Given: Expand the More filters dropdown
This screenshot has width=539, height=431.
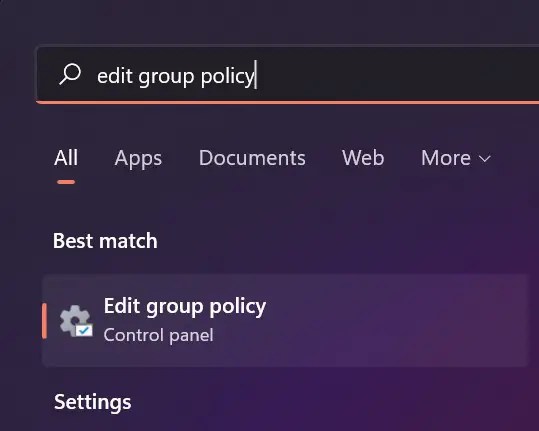Looking at the screenshot, I should pos(456,158).
